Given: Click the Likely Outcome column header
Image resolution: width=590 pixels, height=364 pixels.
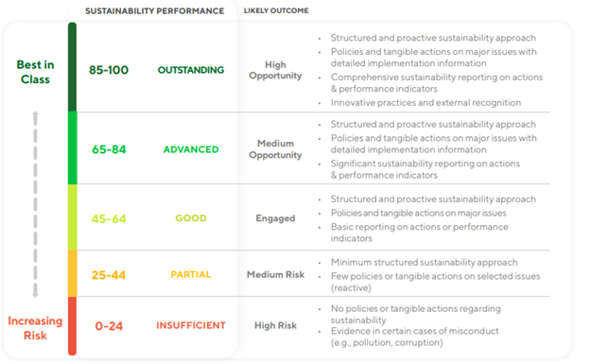Looking at the screenshot, I should coord(276,10).
